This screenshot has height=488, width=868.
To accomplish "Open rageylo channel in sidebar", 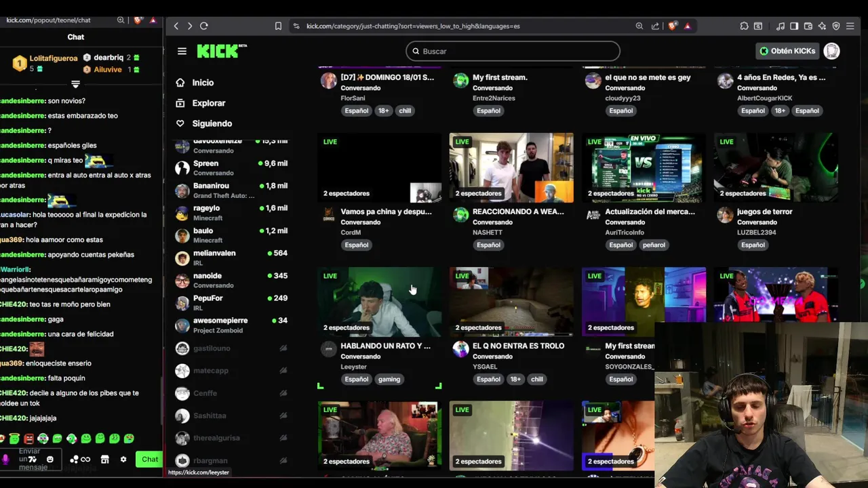I will (x=231, y=212).
